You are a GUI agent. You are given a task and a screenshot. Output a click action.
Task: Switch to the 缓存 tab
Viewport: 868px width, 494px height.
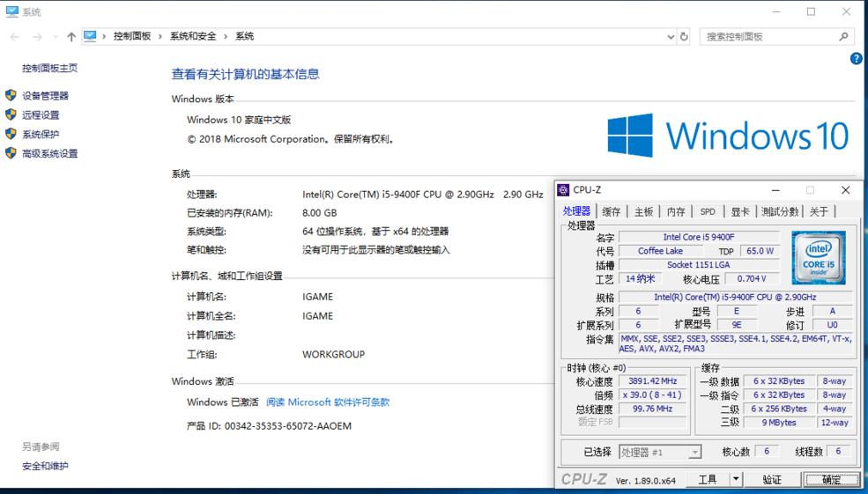[612, 211]
